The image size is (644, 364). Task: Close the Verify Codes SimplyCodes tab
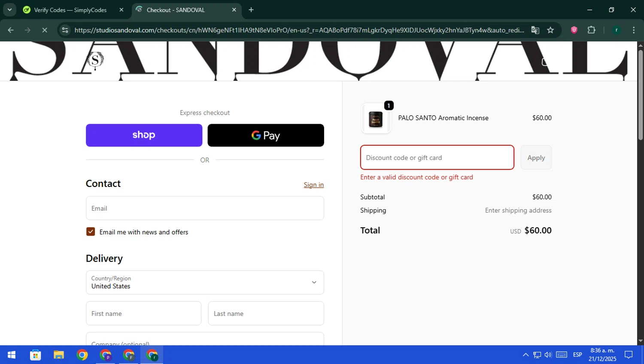pos(122,10)
